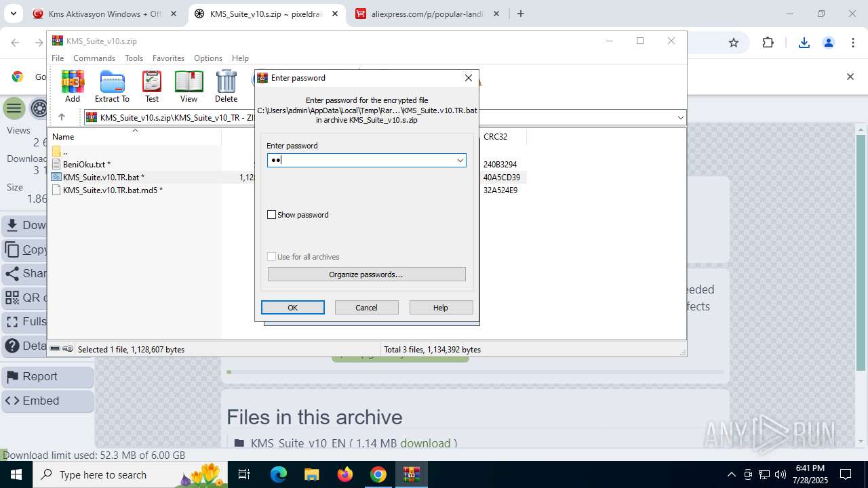Screen dimensions: 868x488
Task: Launch Microsoft Edge from the taskbar
Action: pyautogui.click(x=279, y=474)
